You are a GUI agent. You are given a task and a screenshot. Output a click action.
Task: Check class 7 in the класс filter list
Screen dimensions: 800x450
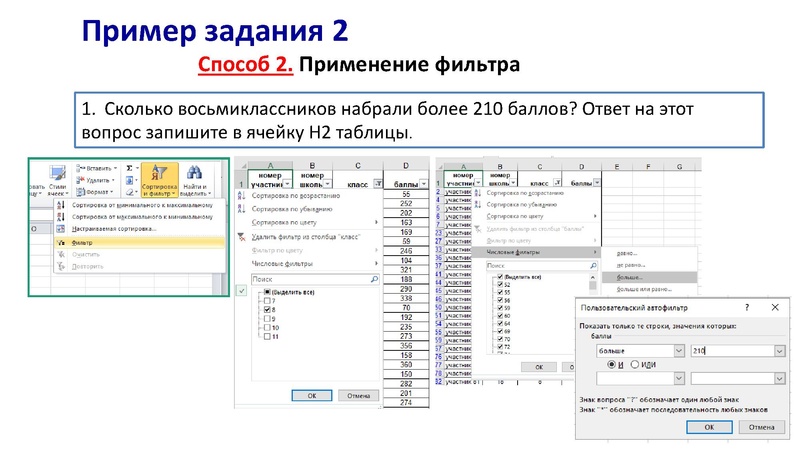tap(267, 301)
